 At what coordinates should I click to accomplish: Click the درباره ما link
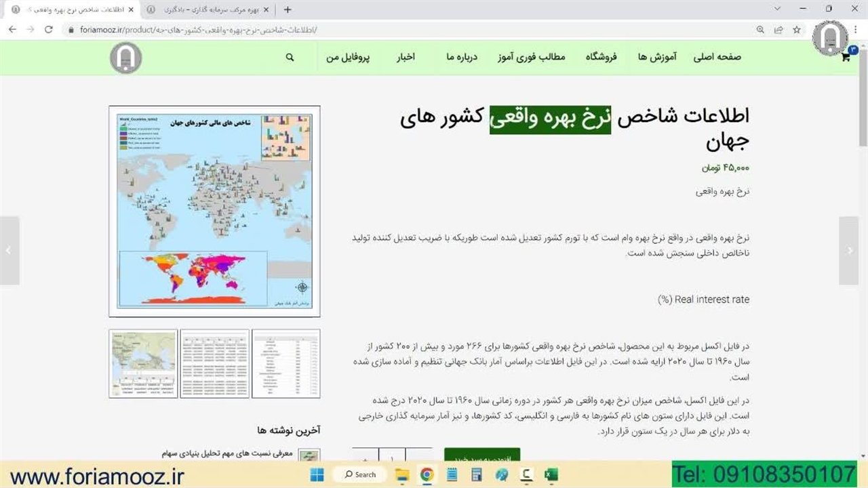click(x=462, y=58)
